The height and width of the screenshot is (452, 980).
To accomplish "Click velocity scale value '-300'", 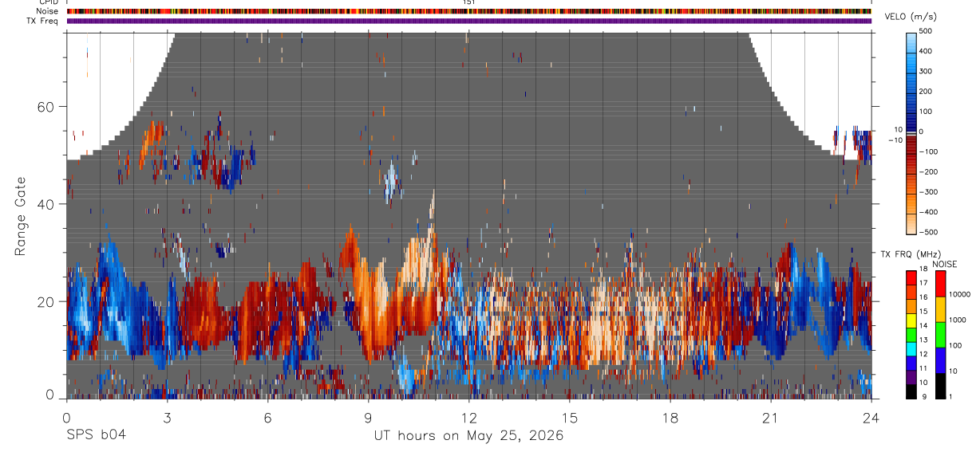I will (x=928, y=192).
